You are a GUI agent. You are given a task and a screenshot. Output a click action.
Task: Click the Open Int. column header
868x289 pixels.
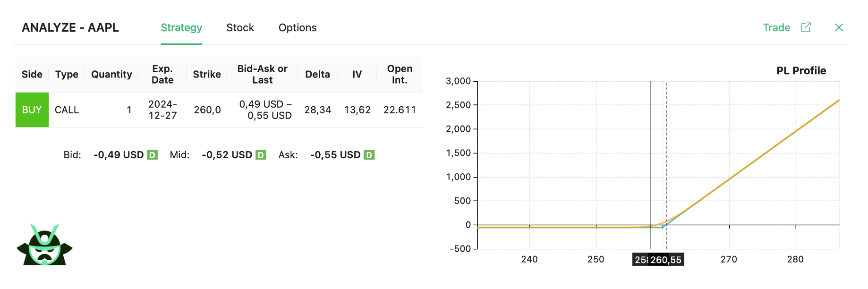coord(400,74)
